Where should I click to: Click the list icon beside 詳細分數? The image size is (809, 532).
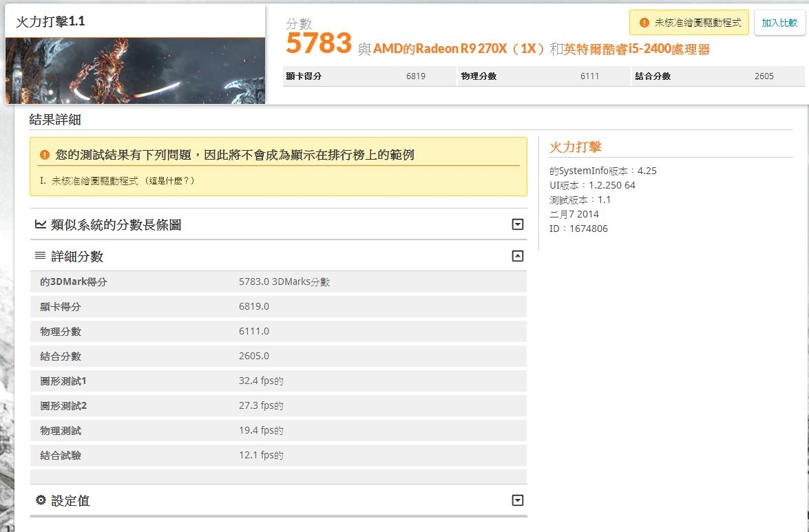40,256
